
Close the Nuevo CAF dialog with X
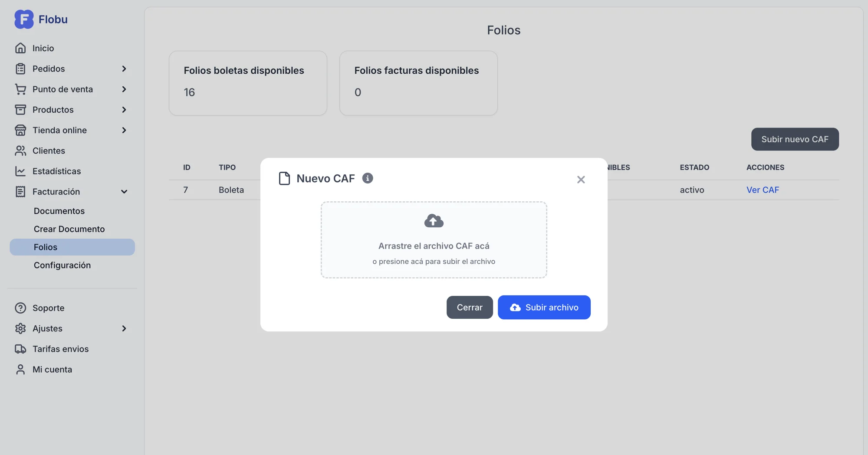click(x=581, y=180)
